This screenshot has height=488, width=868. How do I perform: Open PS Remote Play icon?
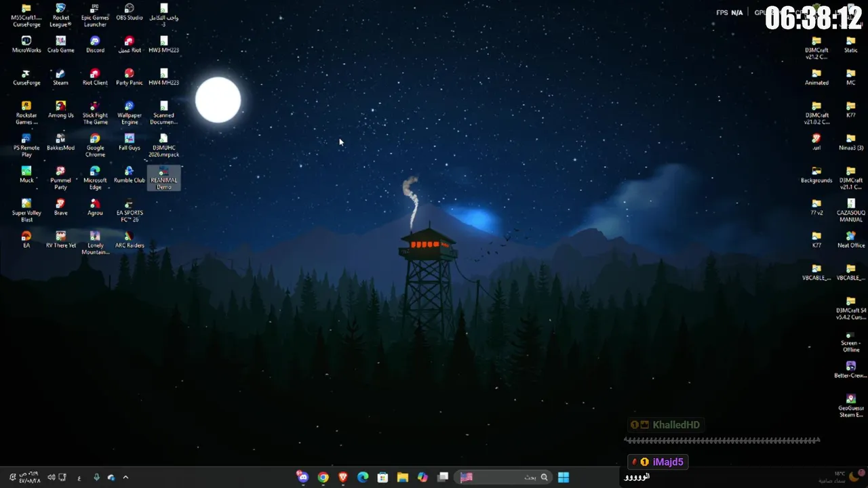(x=26, y=145)
